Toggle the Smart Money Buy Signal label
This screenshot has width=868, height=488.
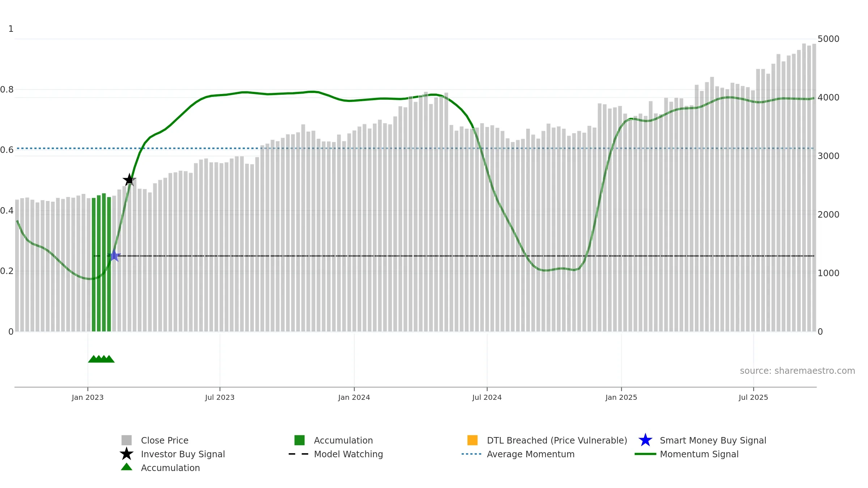pos(713,440)
